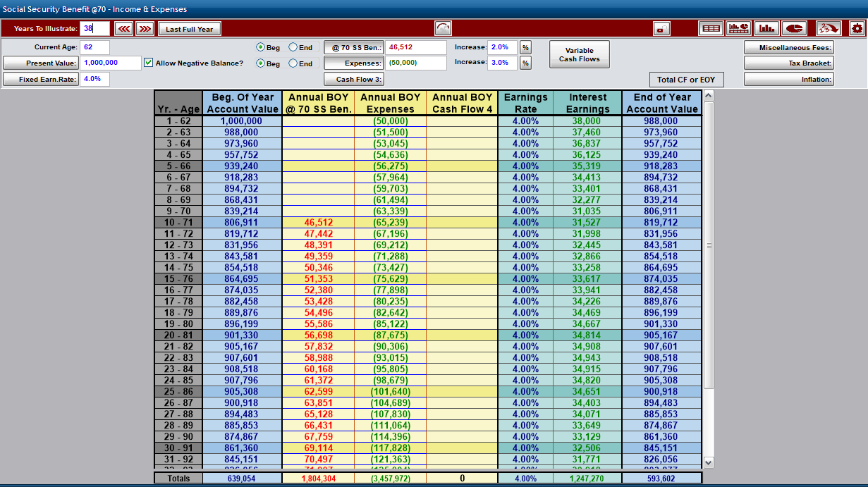Click the Interest Earnings column header
This screenshot has height=487, width=868.
[x=587, y=103]
